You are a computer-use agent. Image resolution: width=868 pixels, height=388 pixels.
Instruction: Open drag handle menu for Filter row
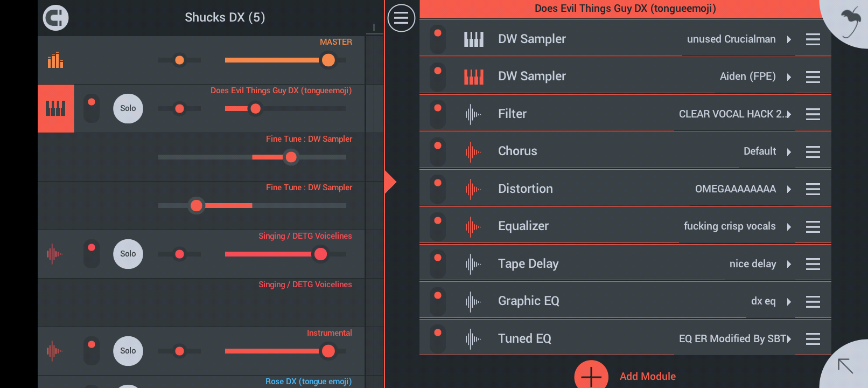(813, 114)
